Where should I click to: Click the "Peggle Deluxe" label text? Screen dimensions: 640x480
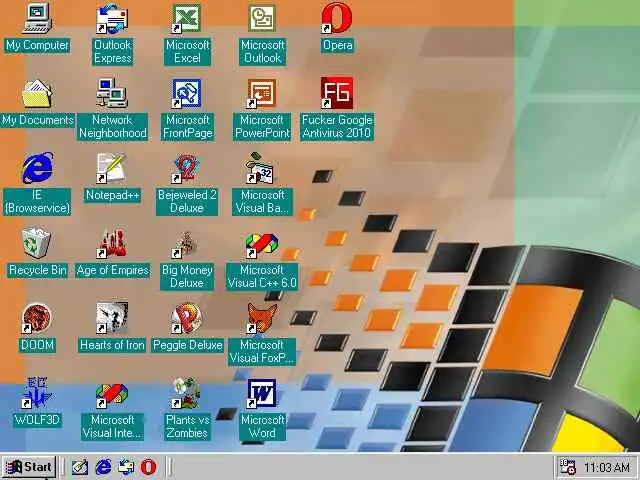[187, 345]
